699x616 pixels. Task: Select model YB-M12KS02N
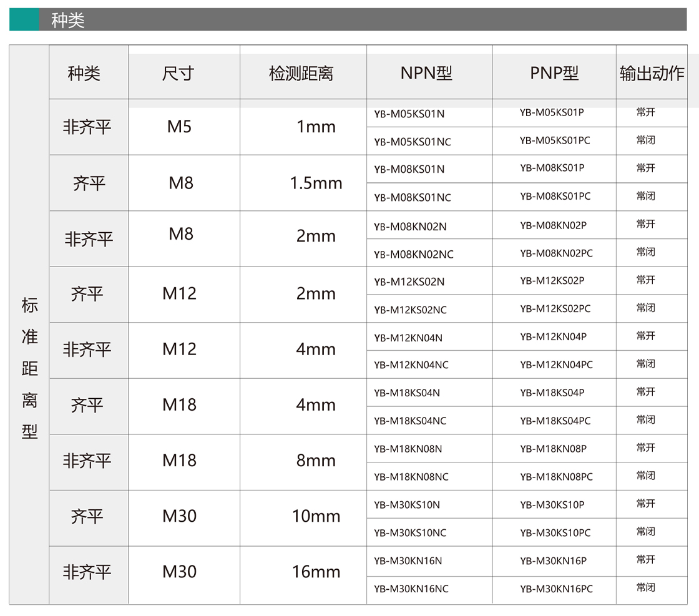pos(409,281)
